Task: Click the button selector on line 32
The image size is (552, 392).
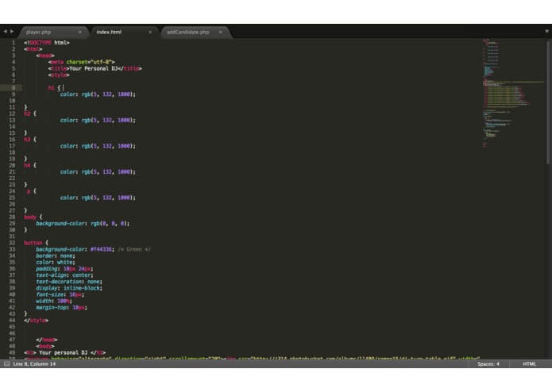Action: 33,243
